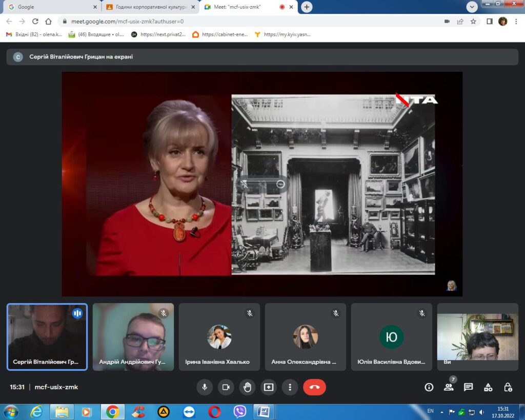
Task: Click the Present now screen share icon
Action: coord(269,387)
